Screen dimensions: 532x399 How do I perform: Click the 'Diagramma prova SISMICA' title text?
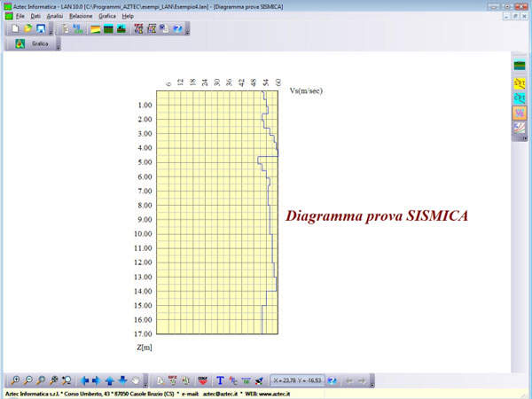377,215
